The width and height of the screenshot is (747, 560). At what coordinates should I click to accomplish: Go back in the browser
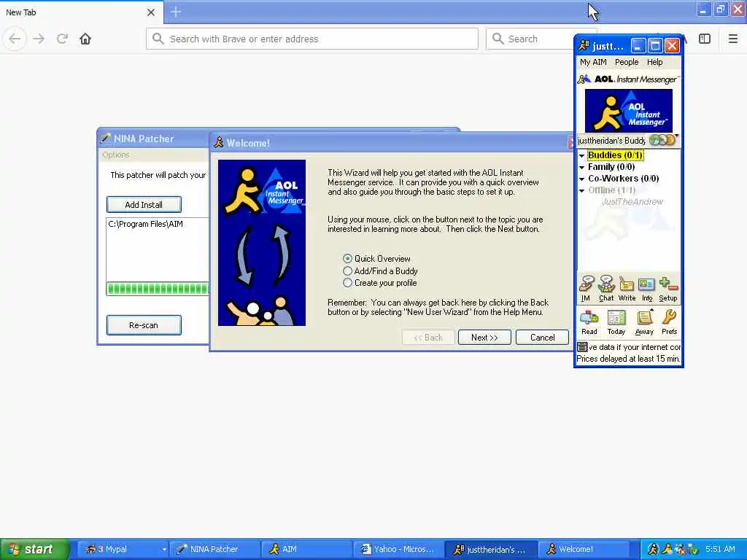point(15,39)
